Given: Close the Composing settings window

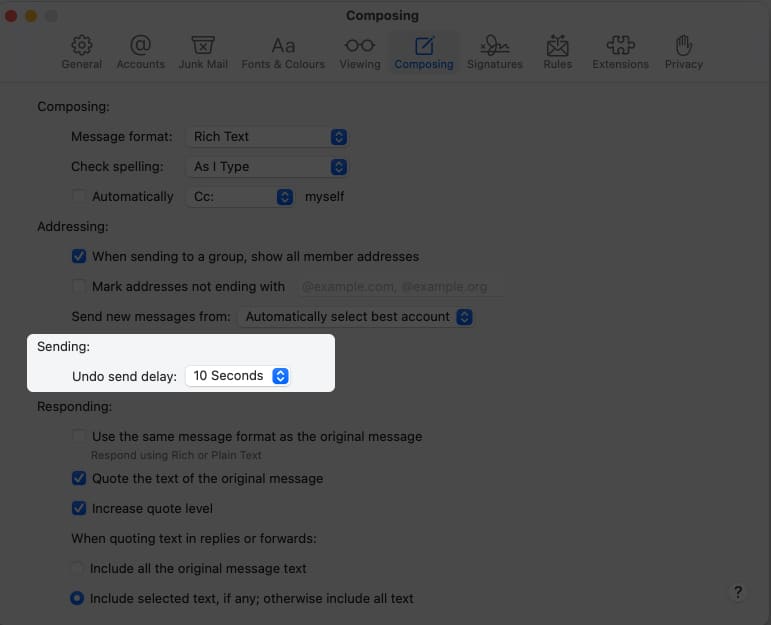Looking at the screenshot, I should coord(11,16).
